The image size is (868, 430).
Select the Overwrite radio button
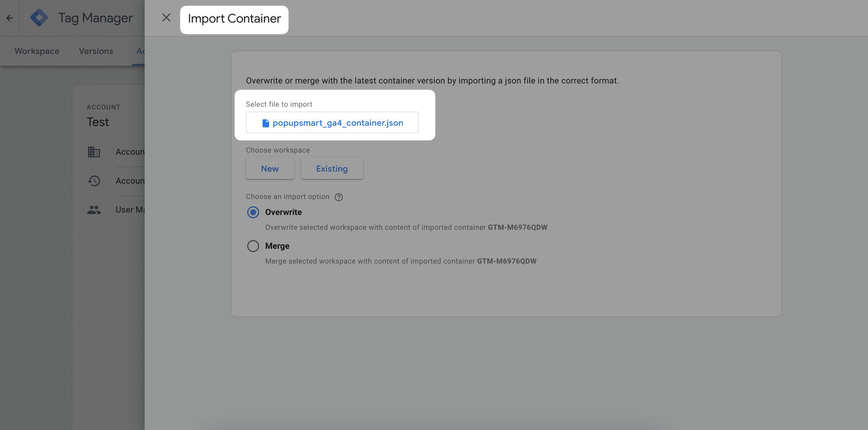tap(253, 212)
